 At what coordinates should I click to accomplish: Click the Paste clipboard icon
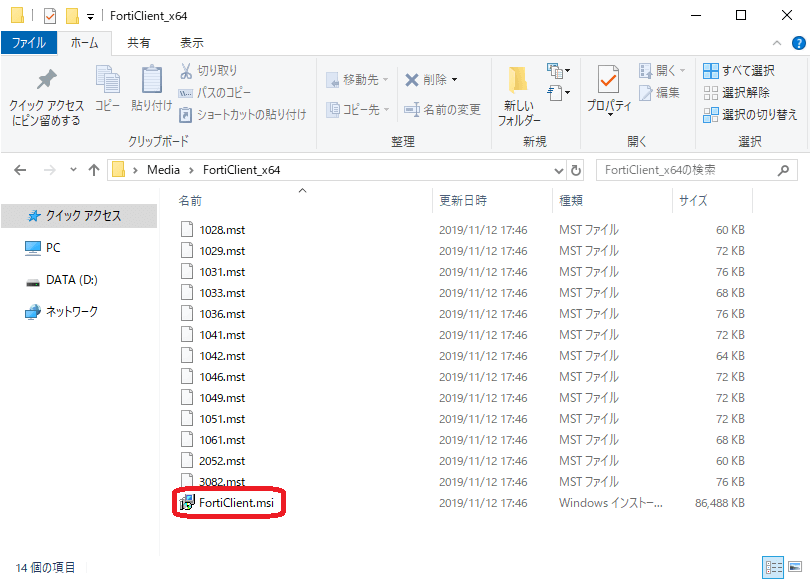click(x=151, y=80)
